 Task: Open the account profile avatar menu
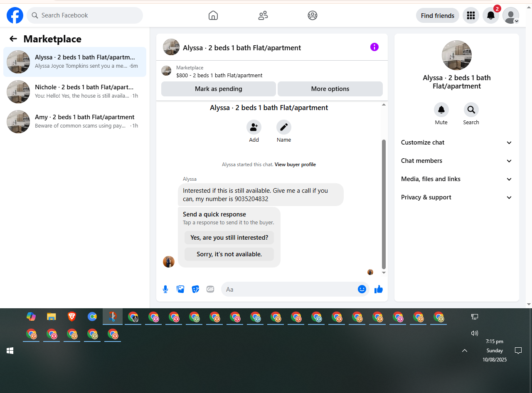pyautogui.click(x=511, y=15)
